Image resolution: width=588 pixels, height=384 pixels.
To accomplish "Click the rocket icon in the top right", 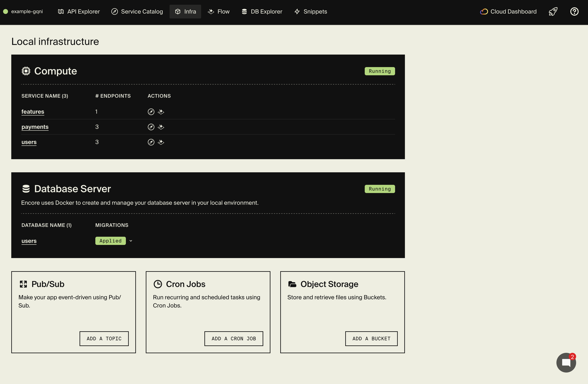I will click(x=553, y=11).
